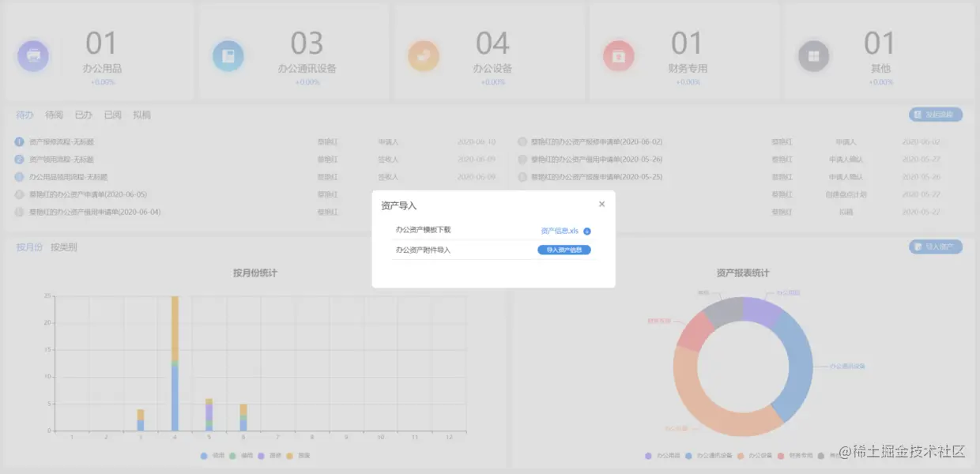
Task: Switch to the 待阅 tab
Action: [55, 115]
